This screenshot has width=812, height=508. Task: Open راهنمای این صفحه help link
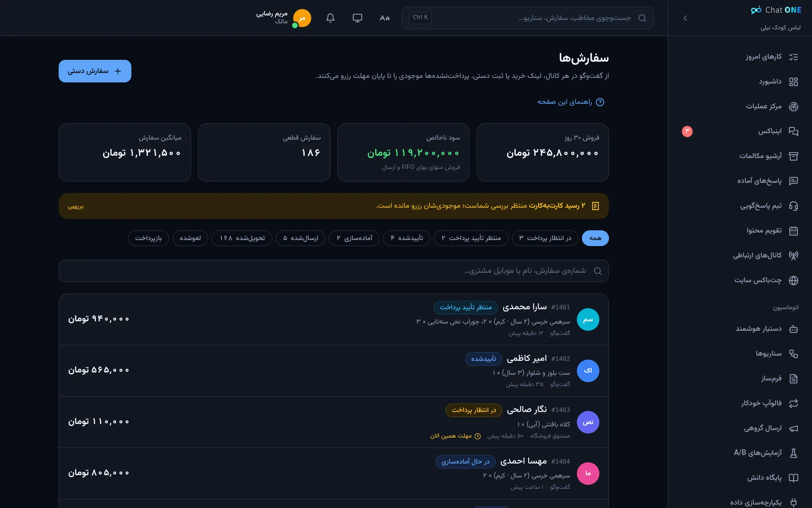point(571,102)
